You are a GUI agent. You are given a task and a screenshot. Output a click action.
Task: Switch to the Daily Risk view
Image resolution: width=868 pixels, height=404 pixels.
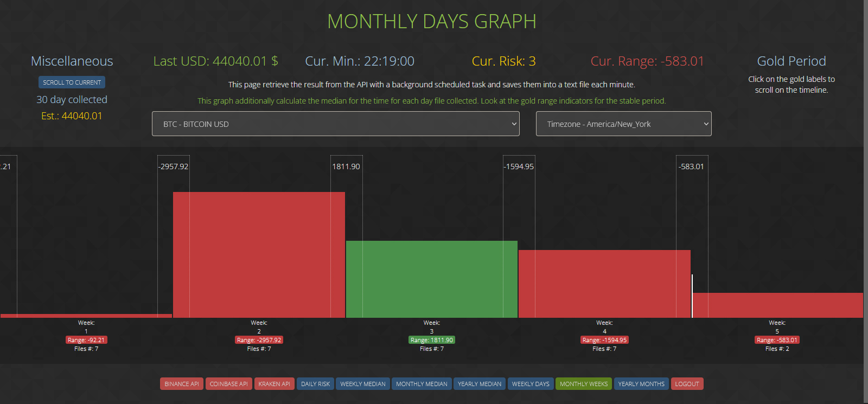tap(315, 384)
